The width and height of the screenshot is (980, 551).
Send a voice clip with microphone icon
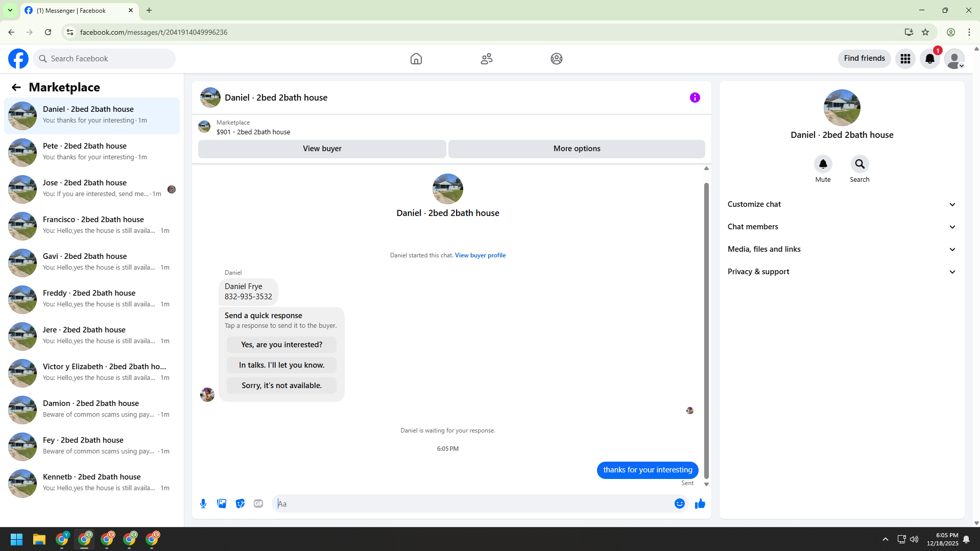203,504
